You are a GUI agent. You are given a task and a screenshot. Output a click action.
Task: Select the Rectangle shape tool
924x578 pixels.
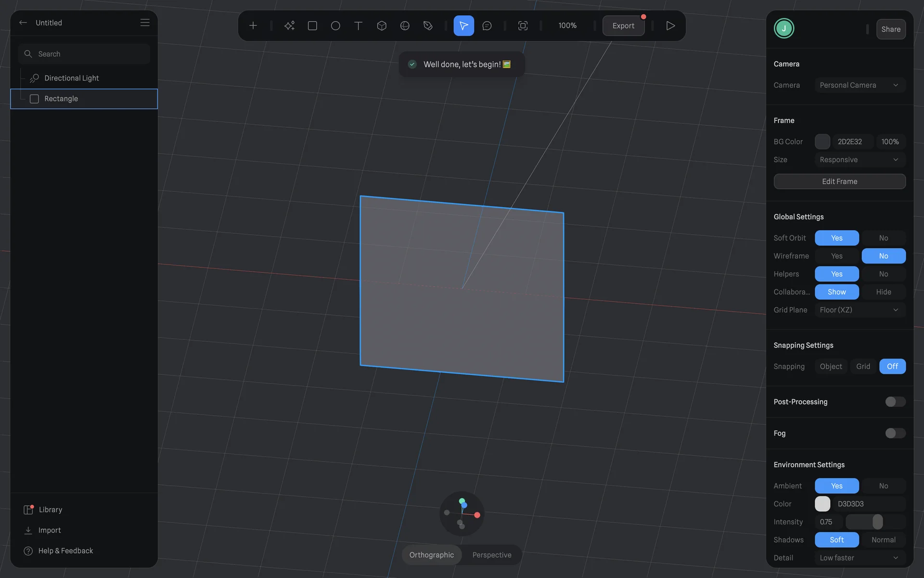coord(312,26)
